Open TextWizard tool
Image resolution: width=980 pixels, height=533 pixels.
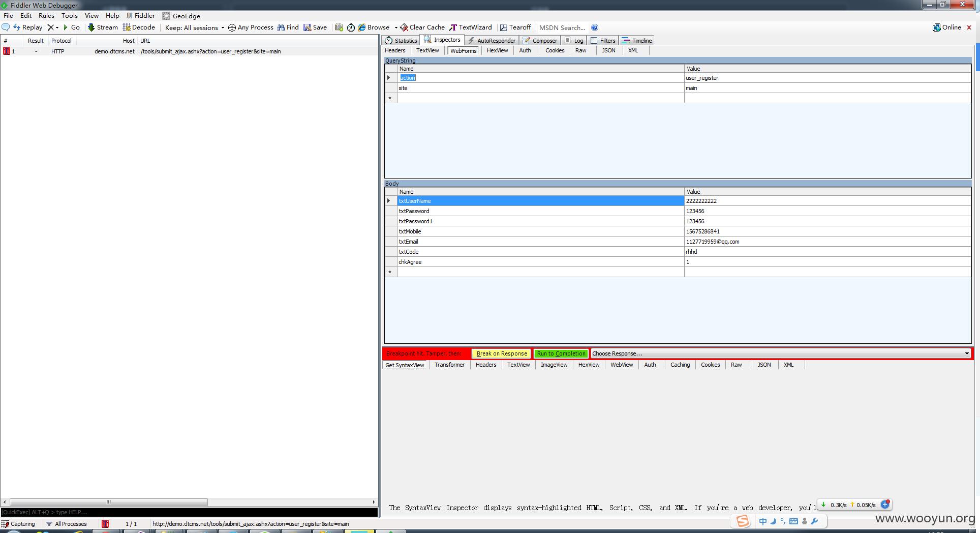click(x=471, y=27)
